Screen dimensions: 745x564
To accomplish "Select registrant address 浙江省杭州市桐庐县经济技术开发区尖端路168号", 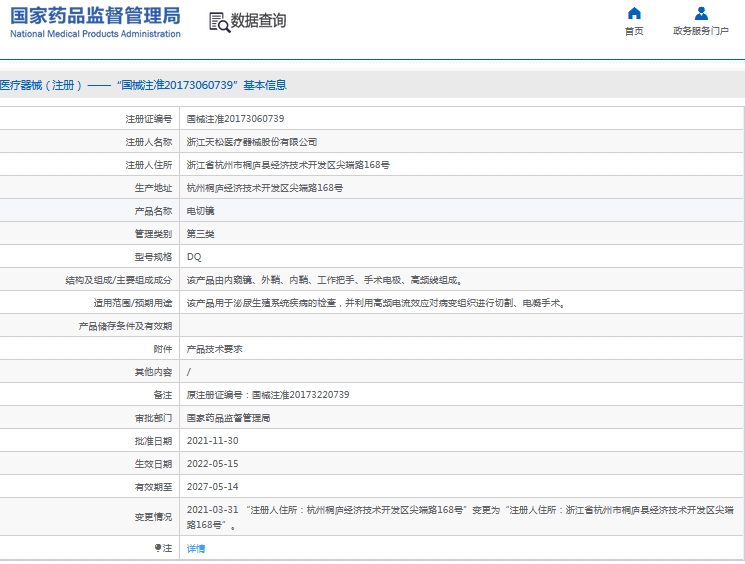I will tap(288, 165).
